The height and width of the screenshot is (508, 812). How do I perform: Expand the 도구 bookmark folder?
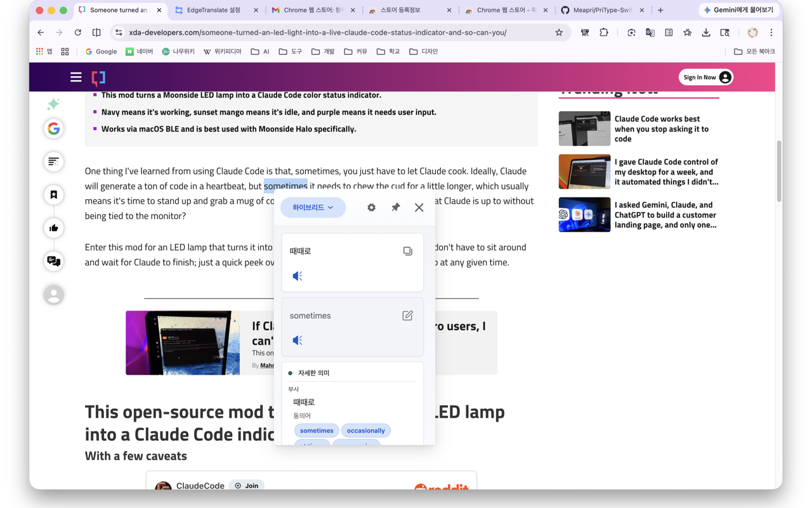click(x=291, y=51)
